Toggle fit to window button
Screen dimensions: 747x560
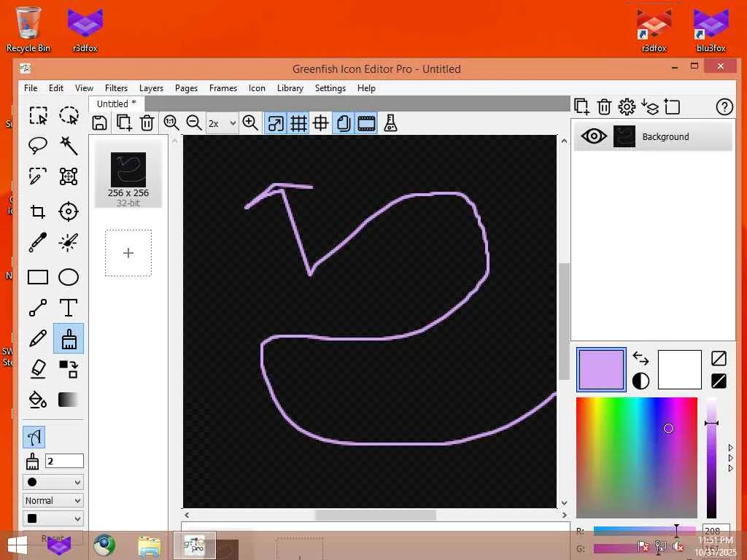[276, 122]
